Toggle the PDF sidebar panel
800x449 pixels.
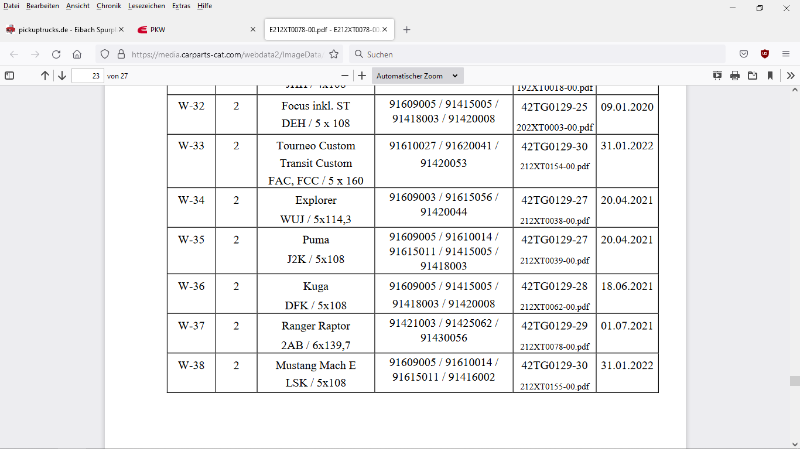point(9,76)
